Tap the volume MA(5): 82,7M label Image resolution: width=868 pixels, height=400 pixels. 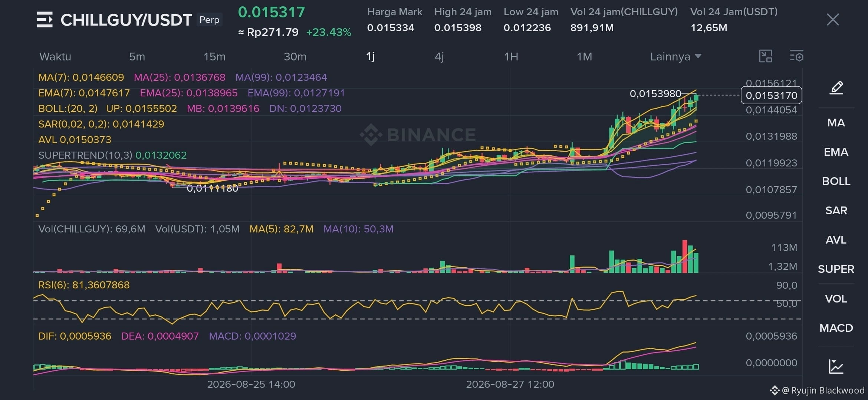(281, 229)
